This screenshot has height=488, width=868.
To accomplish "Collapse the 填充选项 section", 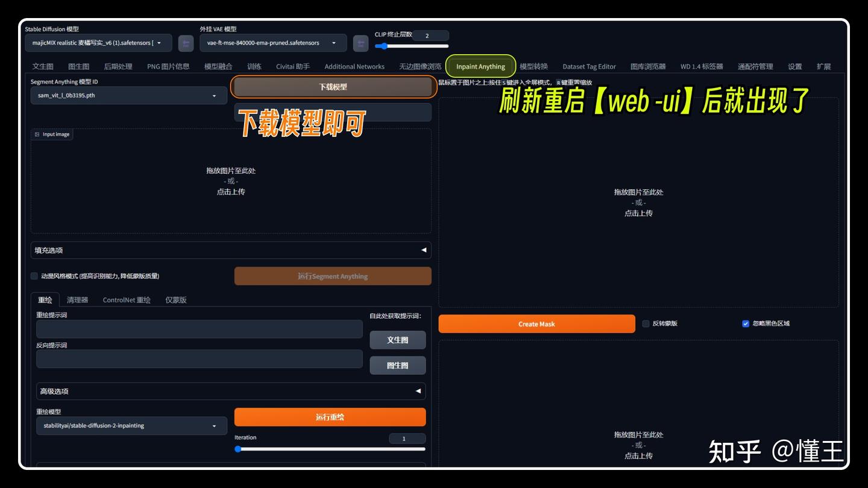I will [423, 250].
